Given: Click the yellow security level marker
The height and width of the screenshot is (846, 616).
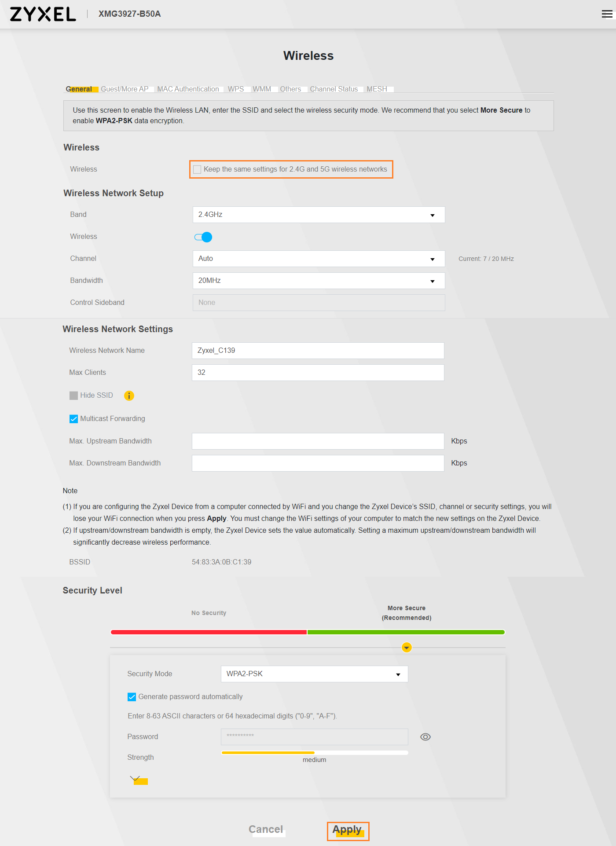Looking at the screenshot, I should coord(407,648).
